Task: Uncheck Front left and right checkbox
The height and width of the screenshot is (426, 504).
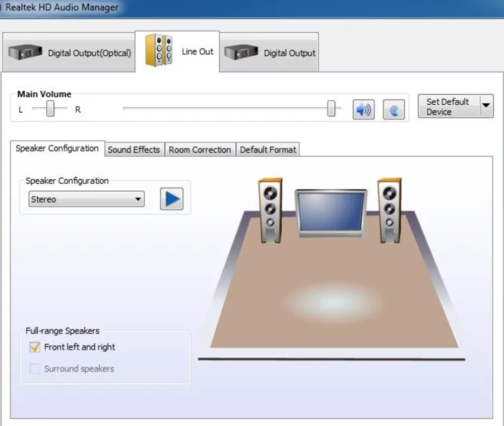Action: [x=35, y=347]
